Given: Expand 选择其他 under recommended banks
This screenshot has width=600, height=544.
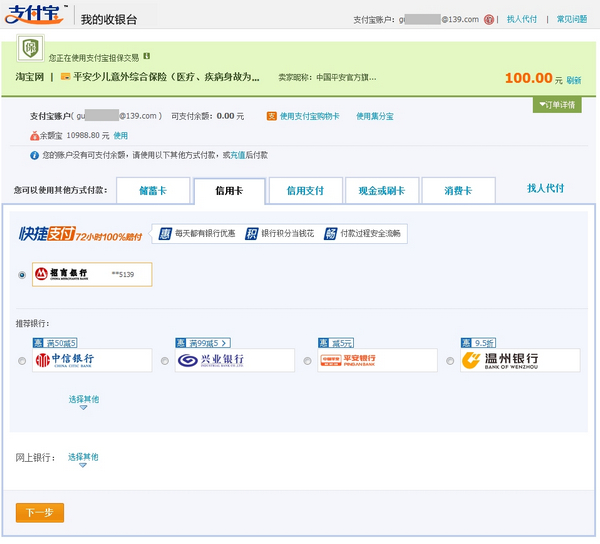Looking at the screenshot, I should (x=84, y=400).
